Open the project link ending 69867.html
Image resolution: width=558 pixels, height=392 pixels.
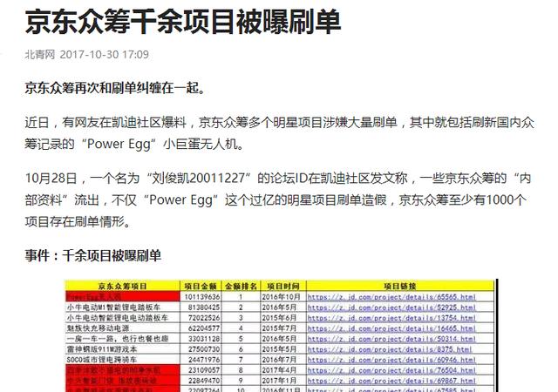tap(391, 381)
